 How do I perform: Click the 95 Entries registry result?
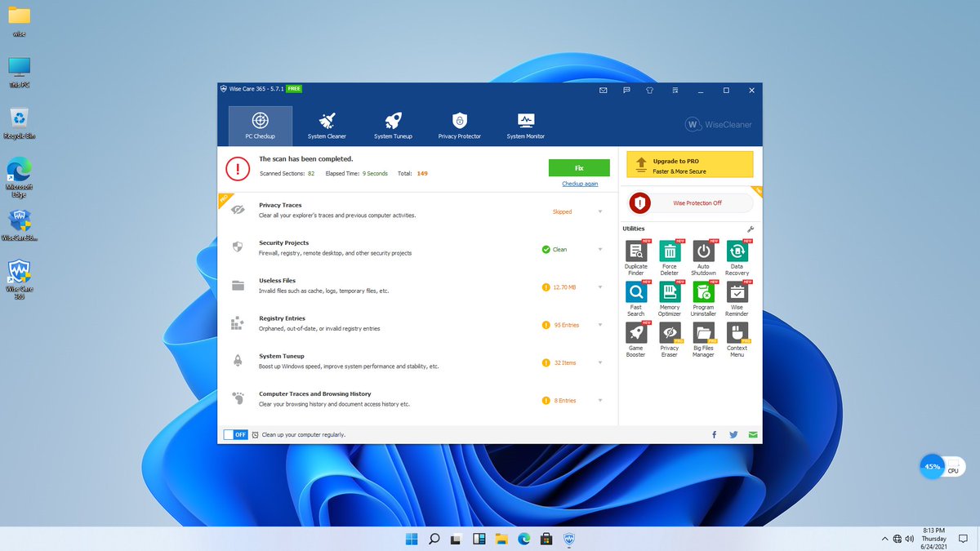click(560, 325)
